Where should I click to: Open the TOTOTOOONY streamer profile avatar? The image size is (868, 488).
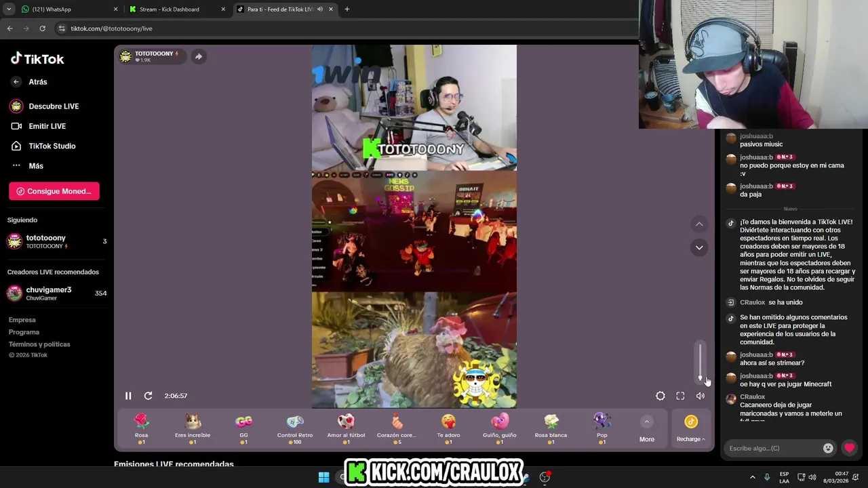pos(125,56)
